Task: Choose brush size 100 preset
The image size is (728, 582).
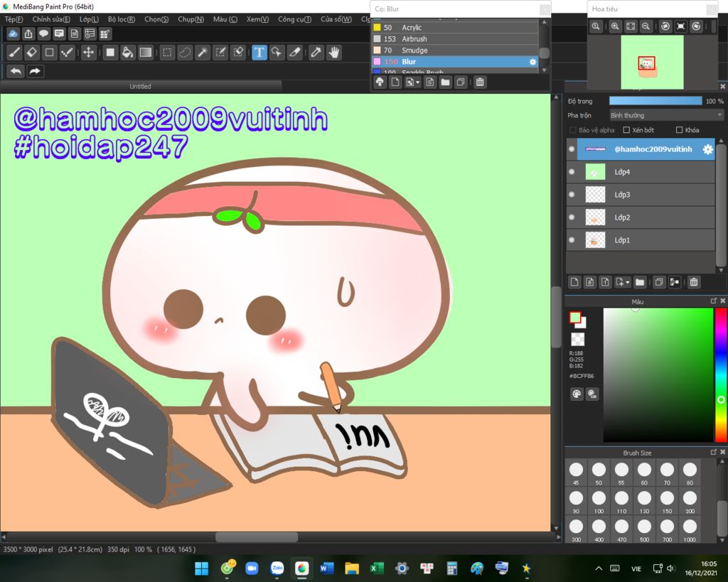Action: pyautogui.click(x=599, y=501)
